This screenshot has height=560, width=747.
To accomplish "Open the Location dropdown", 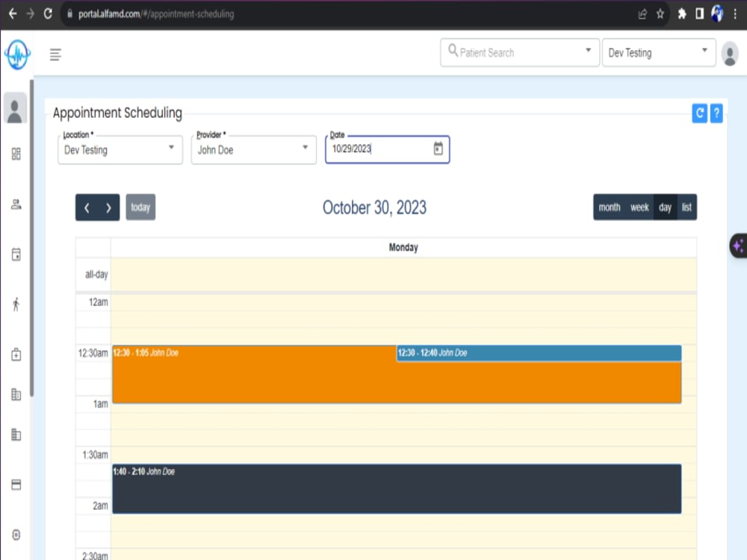I will tap(120, 150).
